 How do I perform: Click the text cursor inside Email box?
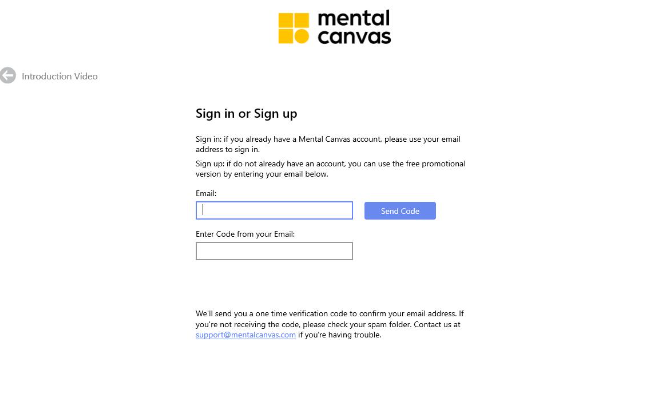click(203, 210)
